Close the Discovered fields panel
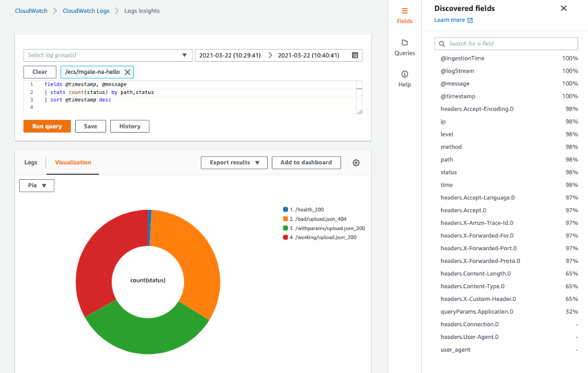The image size is (588, 373). [x=563, y=8]
